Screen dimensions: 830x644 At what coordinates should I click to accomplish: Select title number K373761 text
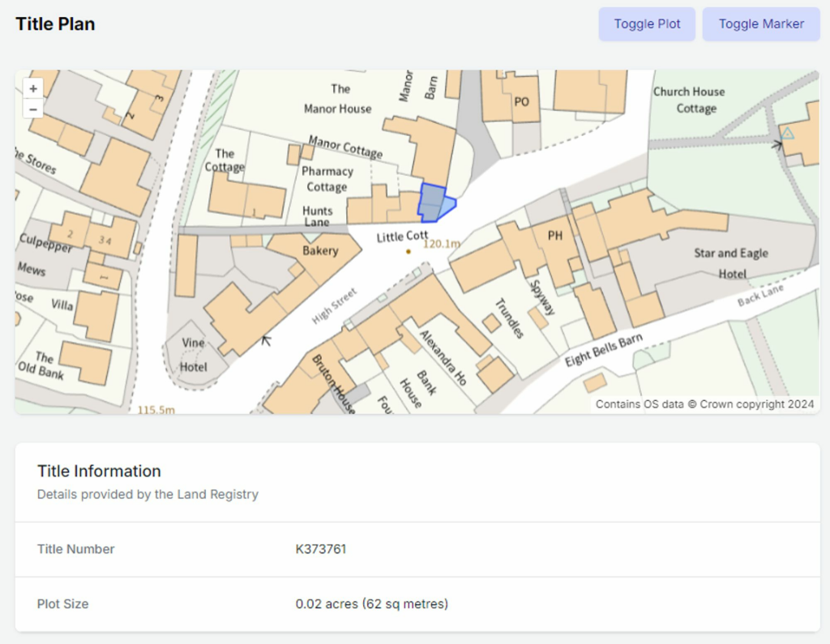click(321, 549)
